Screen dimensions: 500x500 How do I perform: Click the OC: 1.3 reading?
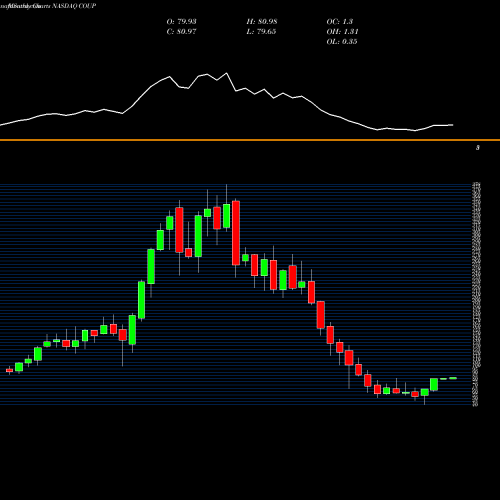point(340,22)
